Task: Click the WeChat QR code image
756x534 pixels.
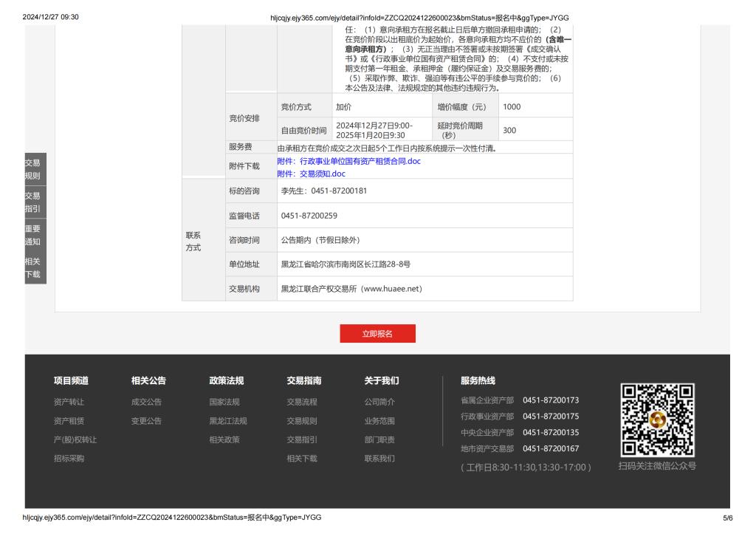Action: pyautogui.click(x=657, y=420)
